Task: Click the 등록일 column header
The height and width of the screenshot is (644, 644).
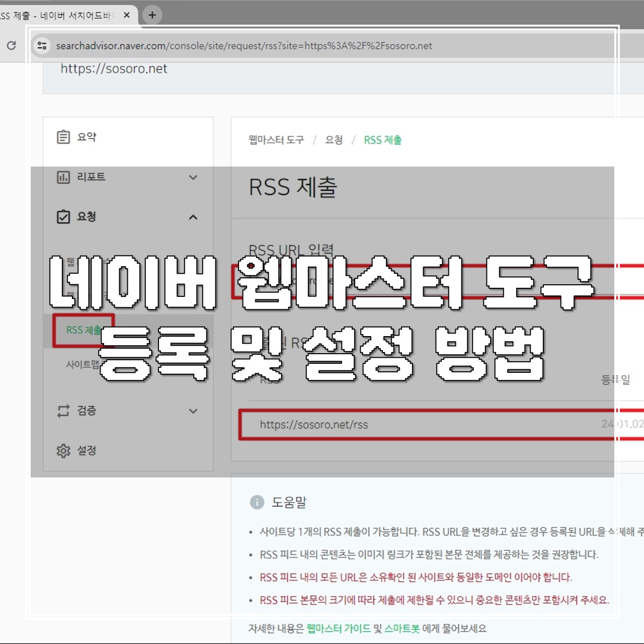Action: click(x=616, y=380)
